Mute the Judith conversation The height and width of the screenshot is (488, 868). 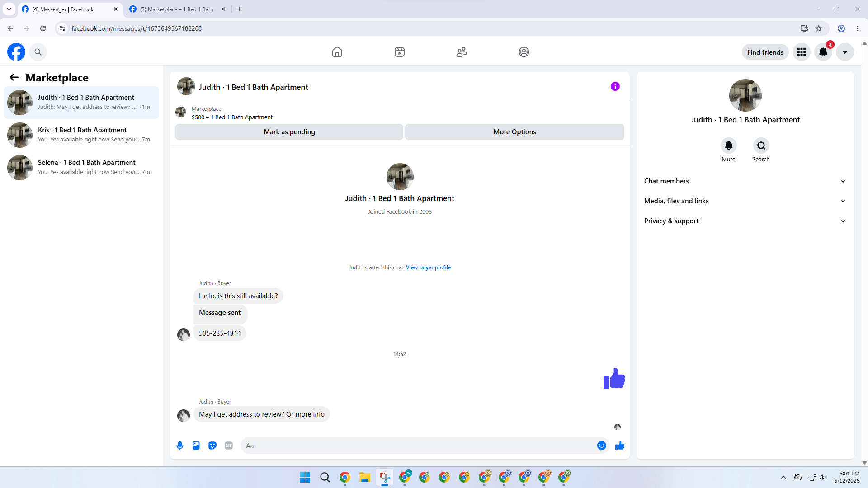pos(729,145)
